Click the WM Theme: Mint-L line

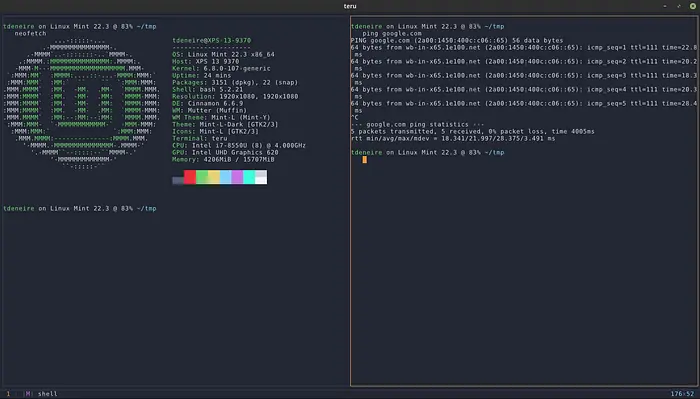coord(221,117)
